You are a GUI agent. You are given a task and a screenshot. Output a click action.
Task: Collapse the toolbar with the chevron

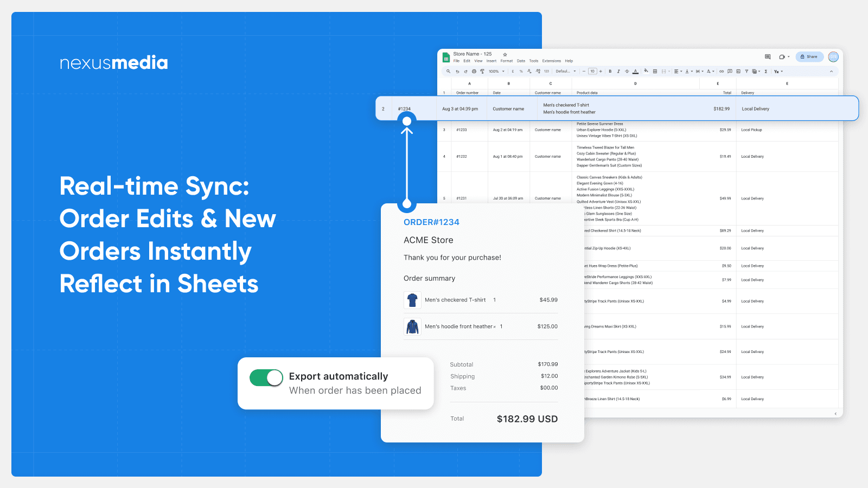(x=831, y=72)
